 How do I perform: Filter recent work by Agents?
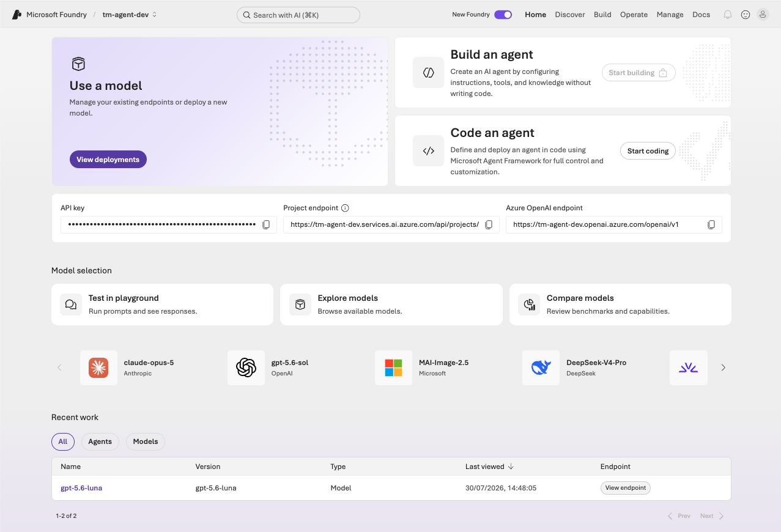click(100, 441)
